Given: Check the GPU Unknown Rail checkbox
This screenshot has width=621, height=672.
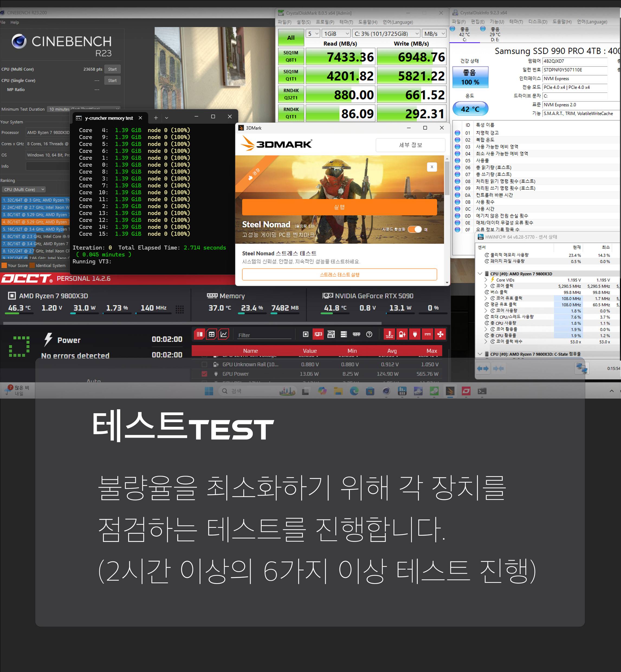Looking at the screenshot, I should click(204, 364).
